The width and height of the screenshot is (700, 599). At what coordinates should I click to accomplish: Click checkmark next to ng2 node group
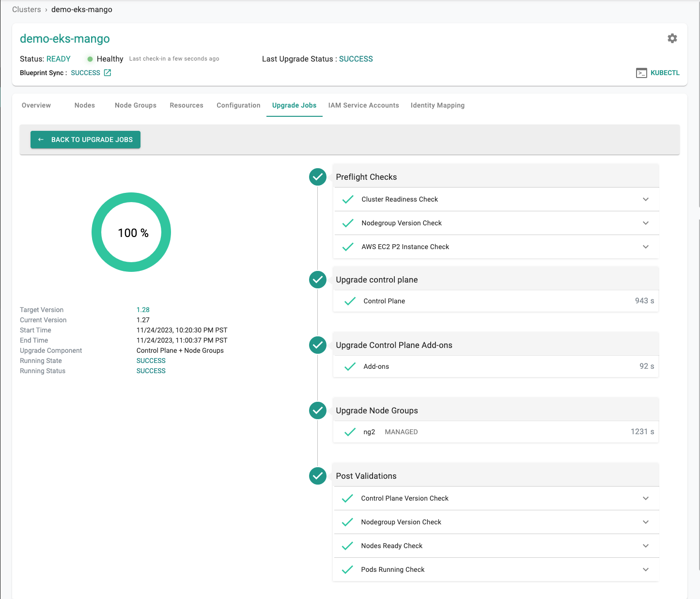pos(350,432)
